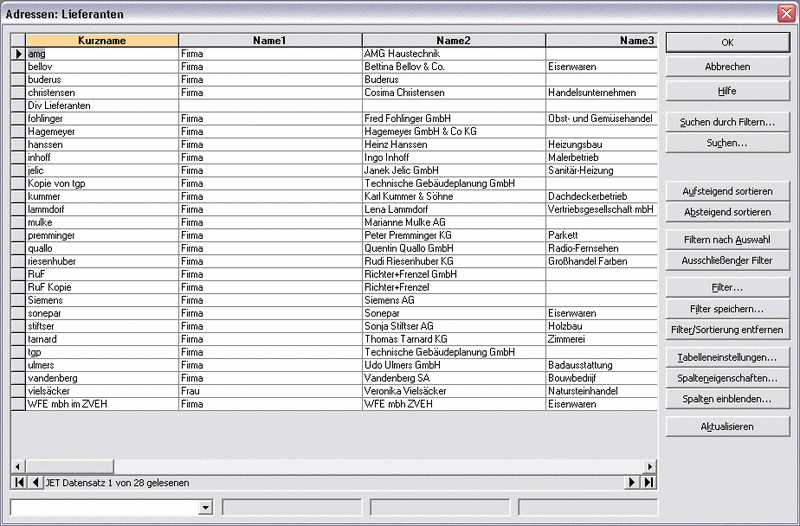Refresh with Aktualisieren button
Image resolution: width=800 pixels, height=526 pixels.
tap(728, 427)
